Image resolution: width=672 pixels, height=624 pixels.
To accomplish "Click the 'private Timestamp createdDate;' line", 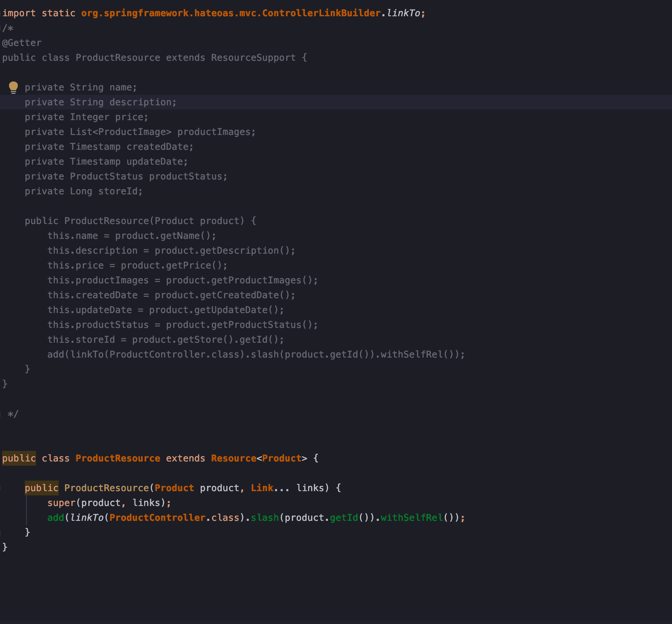I will point(109,147).
